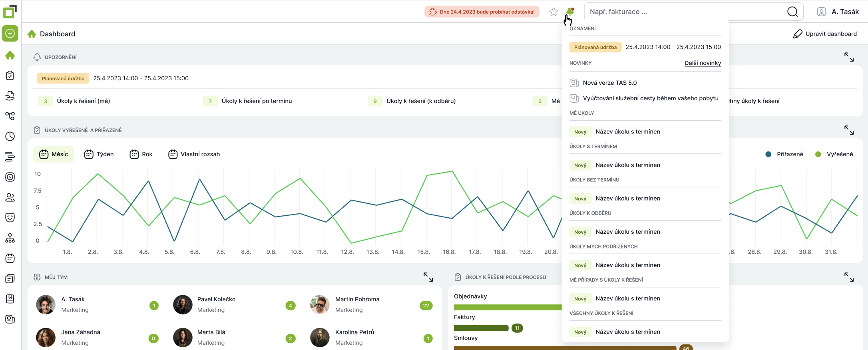Toggle the Přiřazené legend series
868x350 pixels.
click(x=784, y=154)
